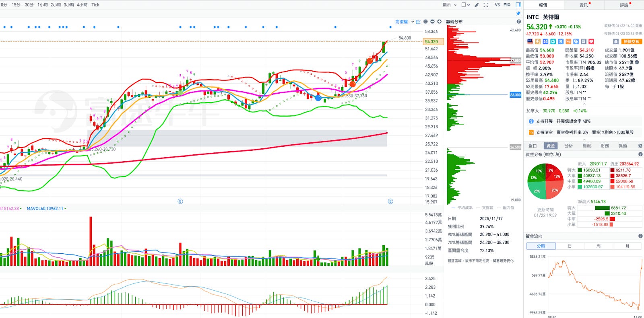Click the VS compare button
The image size is (644, 318).
click(497, 5)
